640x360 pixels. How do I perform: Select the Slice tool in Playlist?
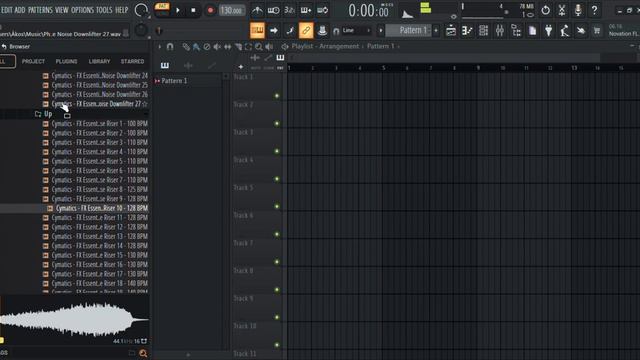(x=238, y=47)
